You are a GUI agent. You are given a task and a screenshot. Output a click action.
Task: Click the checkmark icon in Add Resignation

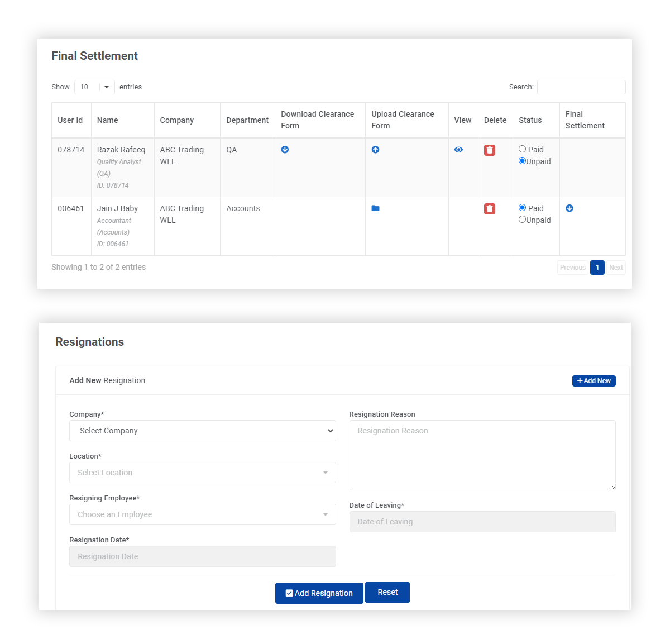[289, 593]
